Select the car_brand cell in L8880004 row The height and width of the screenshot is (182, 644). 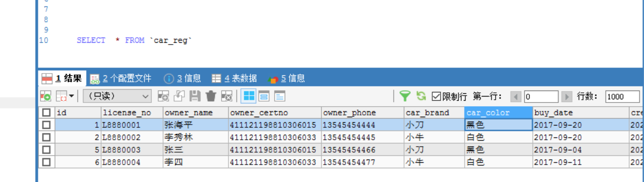[x=434, y=162]
